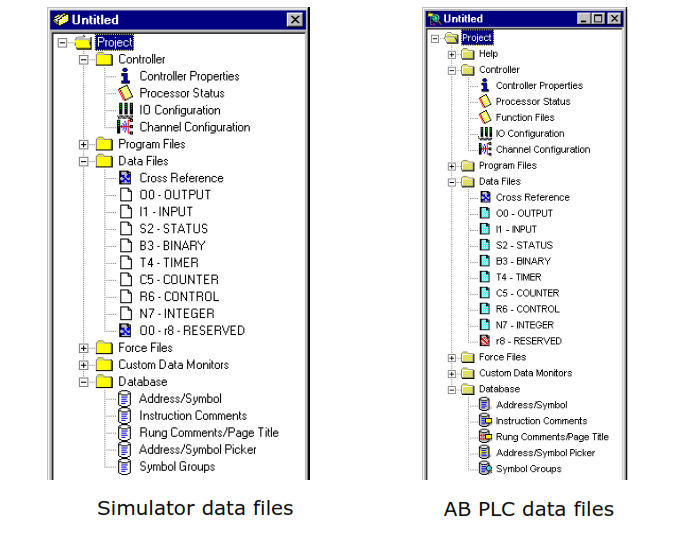Select N7 - INTEGER in the AB PLC tree

pos(525,325)
